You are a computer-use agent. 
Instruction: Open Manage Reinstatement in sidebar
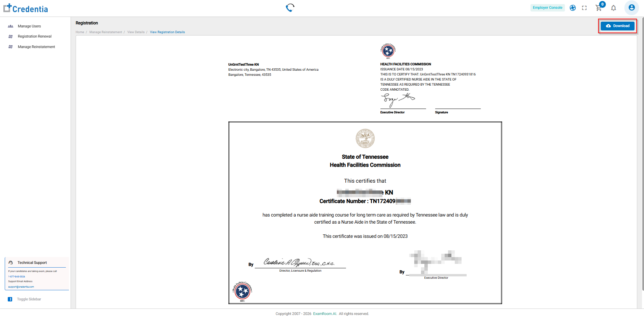36,47
